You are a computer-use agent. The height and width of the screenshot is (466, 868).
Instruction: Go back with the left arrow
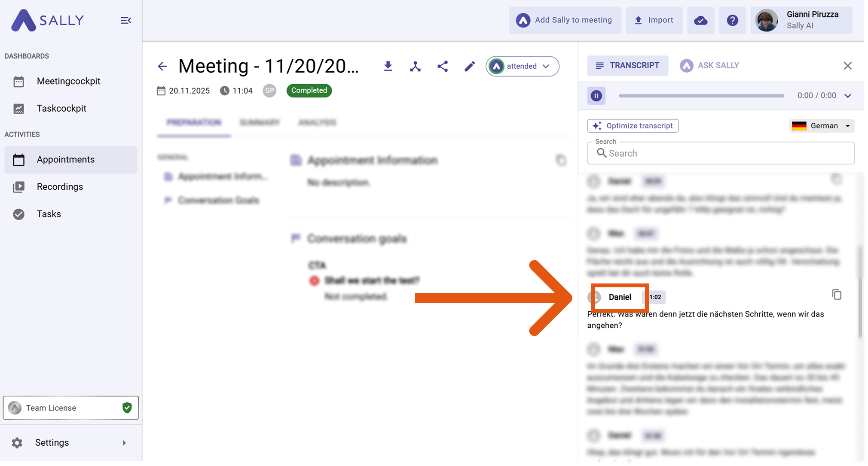point(162,66)
